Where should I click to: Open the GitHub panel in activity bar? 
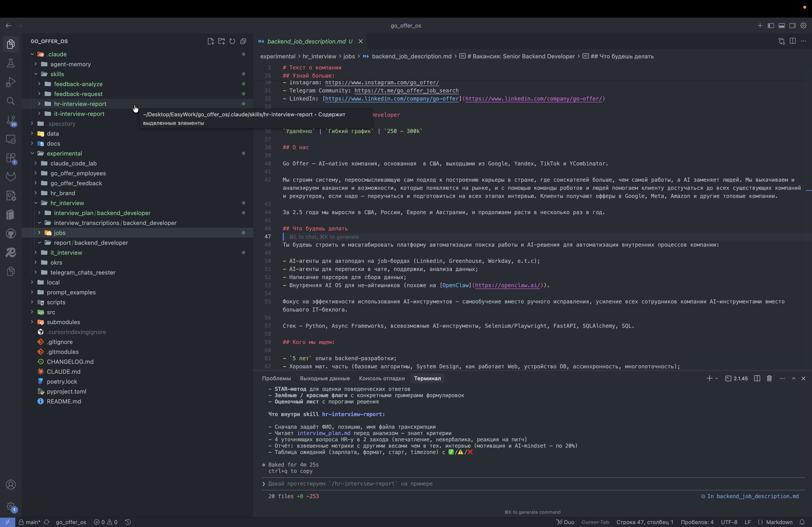[x=11, y=234]
